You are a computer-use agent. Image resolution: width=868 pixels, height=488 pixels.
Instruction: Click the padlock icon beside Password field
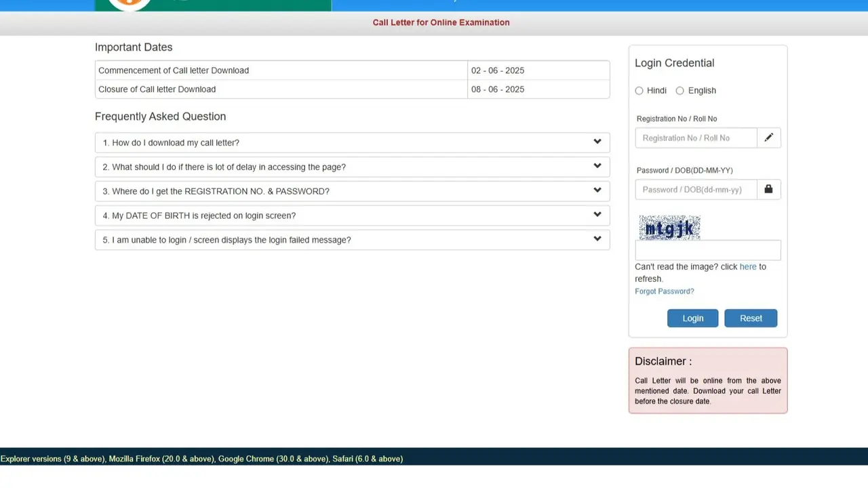768,189
